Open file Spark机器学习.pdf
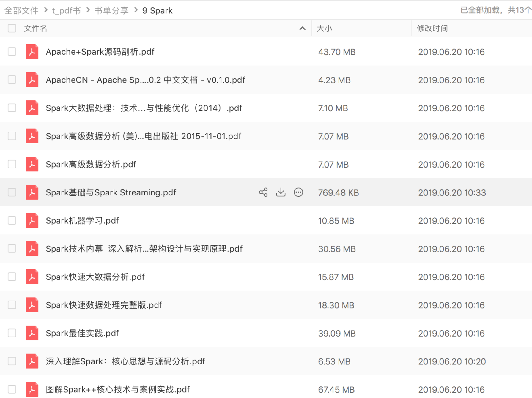The width and height of the screenshot is (532, 398). pos(82,220)
